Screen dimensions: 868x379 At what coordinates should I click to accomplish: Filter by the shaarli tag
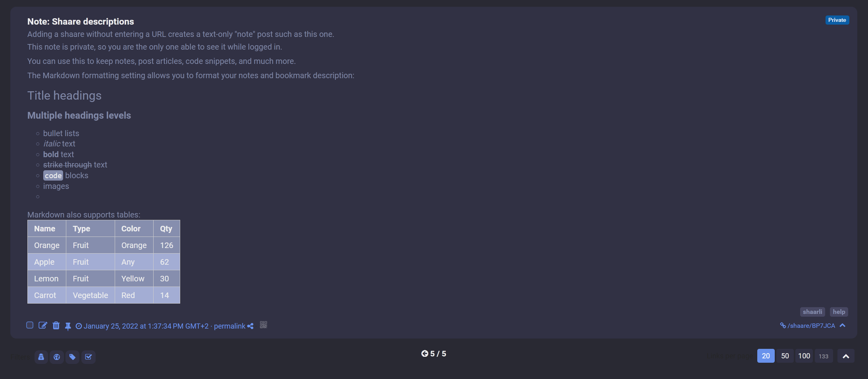(812, 312)
